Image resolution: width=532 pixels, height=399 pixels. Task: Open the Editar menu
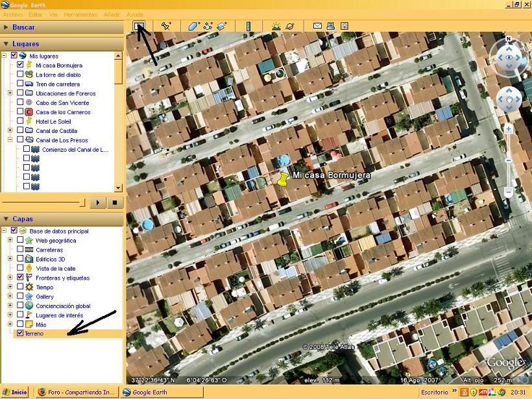coord(36,14)
